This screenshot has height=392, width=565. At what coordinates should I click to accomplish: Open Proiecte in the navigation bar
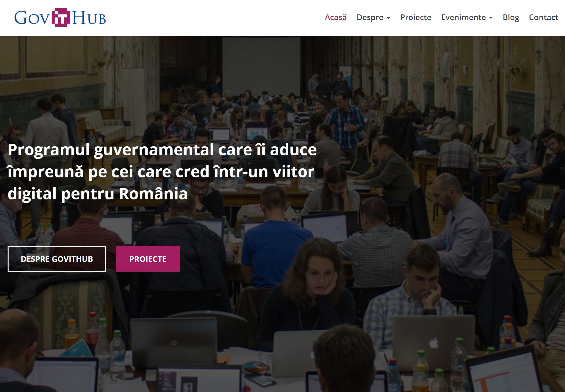coord(416,17)
